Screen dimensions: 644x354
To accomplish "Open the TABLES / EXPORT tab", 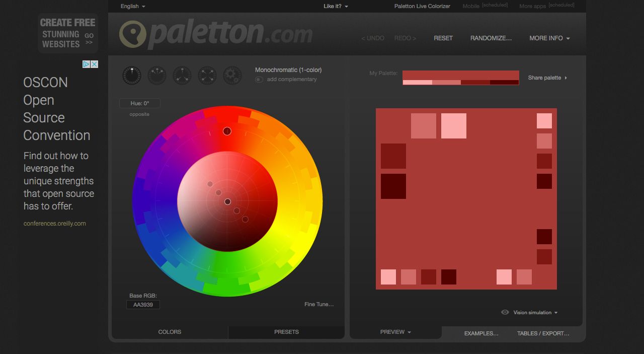I will coord(543,333).
